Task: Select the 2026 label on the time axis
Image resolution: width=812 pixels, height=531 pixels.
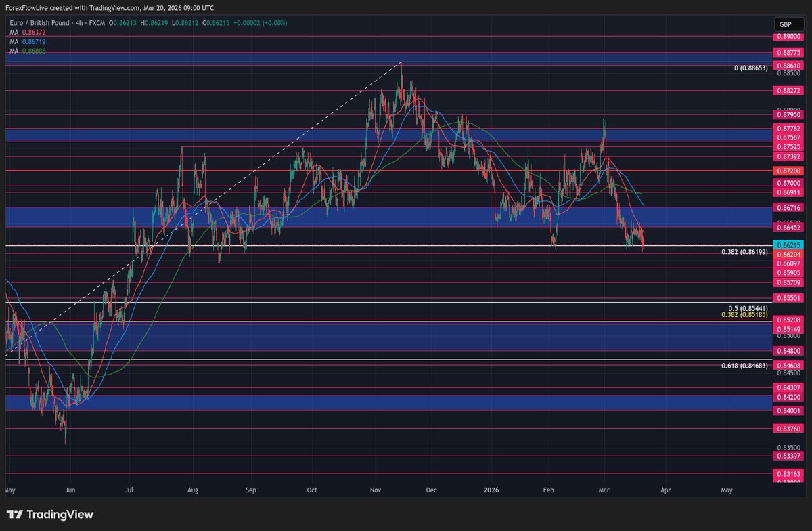Action: [x=491, y=490]
